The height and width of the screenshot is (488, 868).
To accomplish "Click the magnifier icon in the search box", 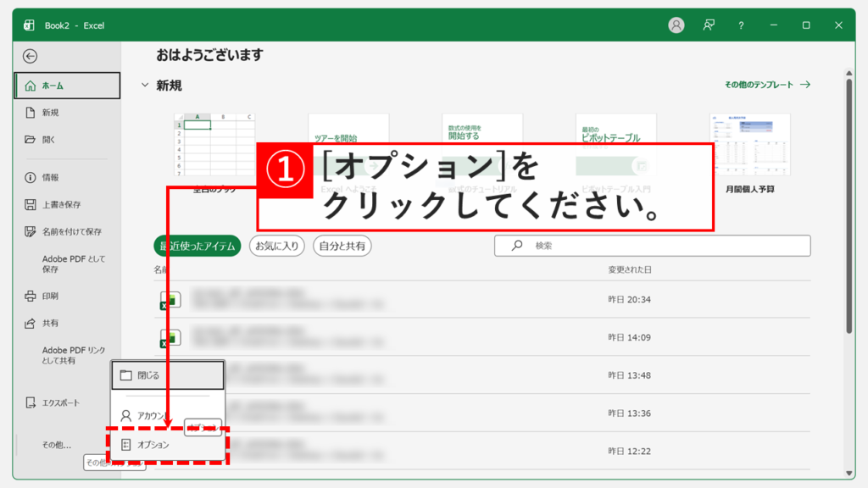I will tap(517, 246).
